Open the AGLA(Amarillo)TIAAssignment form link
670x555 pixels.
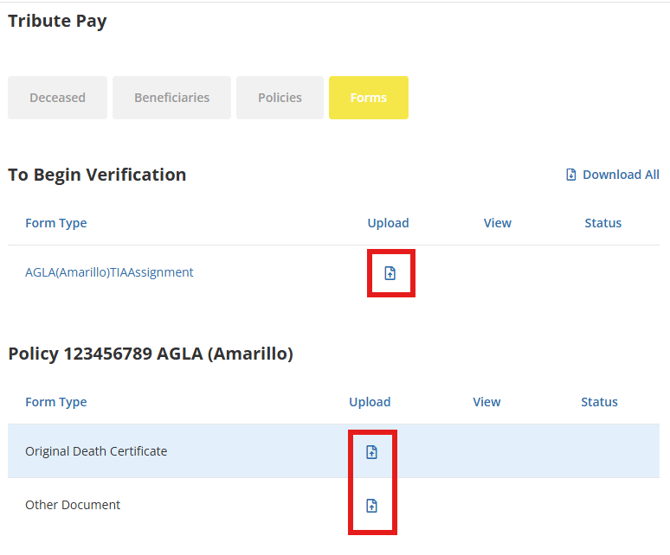click(109, 272)
